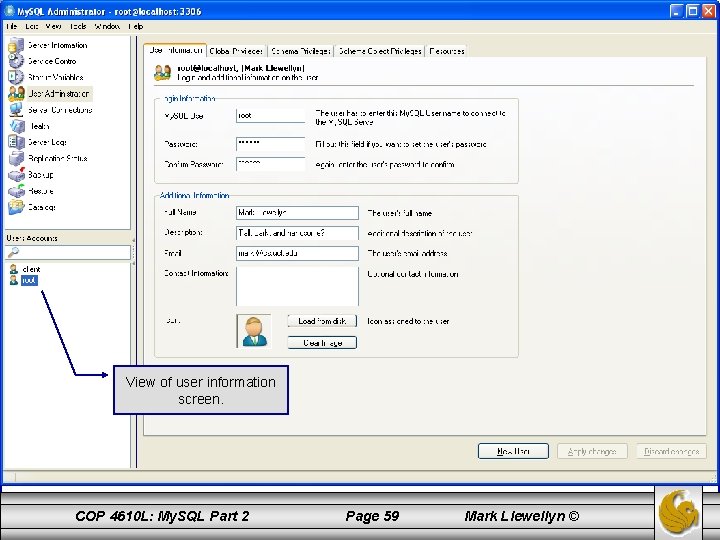The image size is (720, 540).
Task: Select Server Logs label in sidebar
Action: pyautogui.click(x=47, y=142)
